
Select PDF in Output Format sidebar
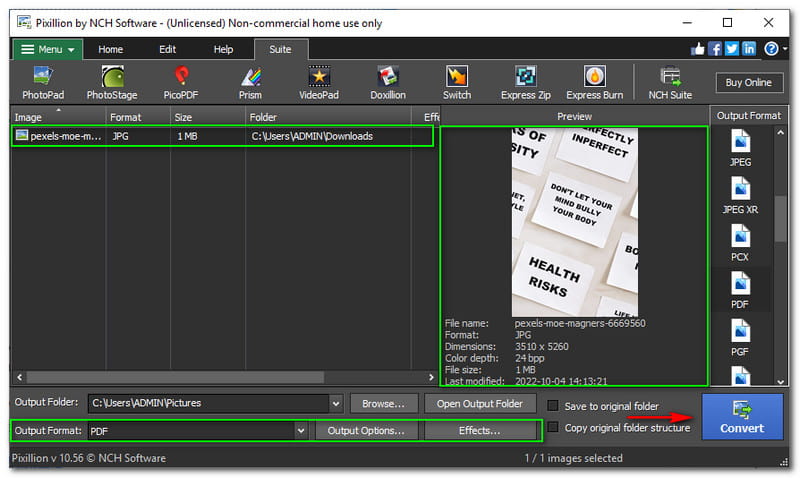click(x=740, y=288)
